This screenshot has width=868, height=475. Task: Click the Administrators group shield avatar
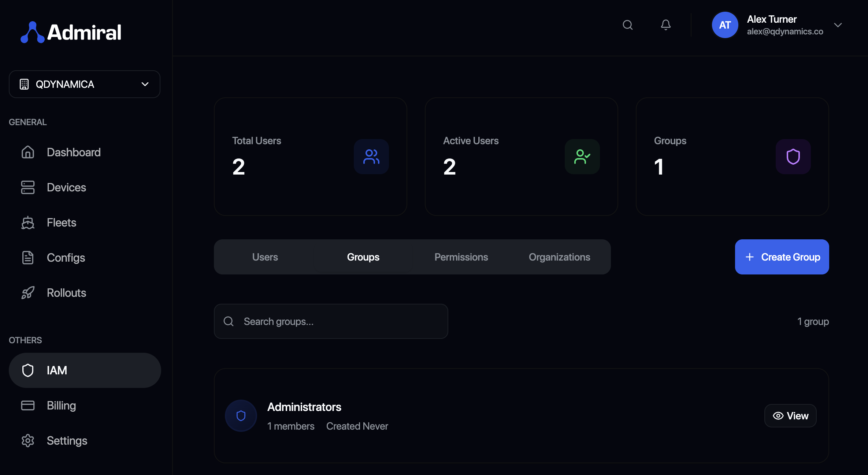(241, 416)
